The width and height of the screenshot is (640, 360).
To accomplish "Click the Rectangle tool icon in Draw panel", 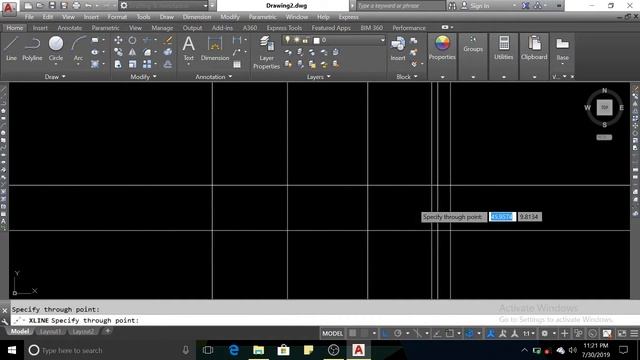I will click(95, 40).
